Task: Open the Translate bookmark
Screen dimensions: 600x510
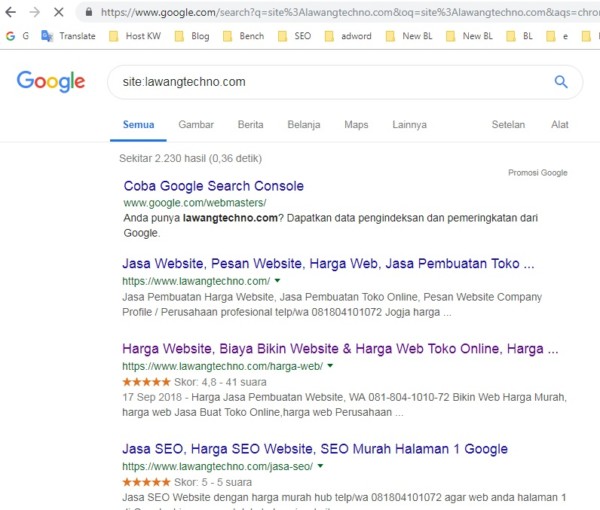Action: [x=68, y=36]
